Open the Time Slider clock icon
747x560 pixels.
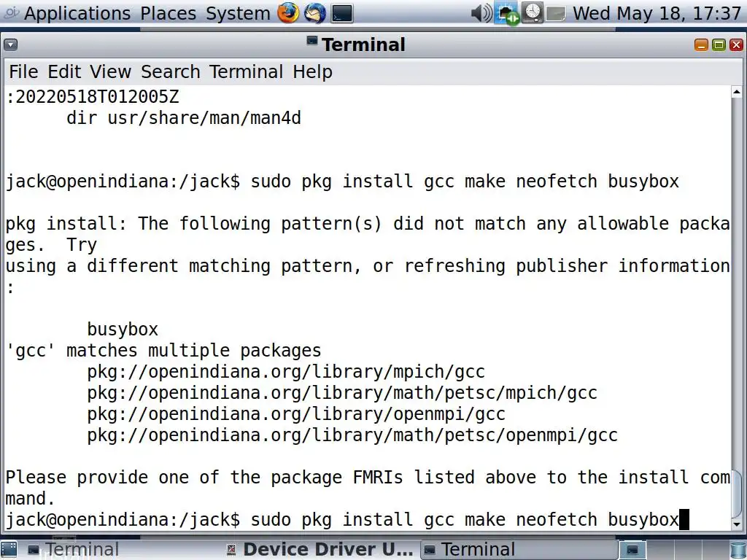click(533, 13)
